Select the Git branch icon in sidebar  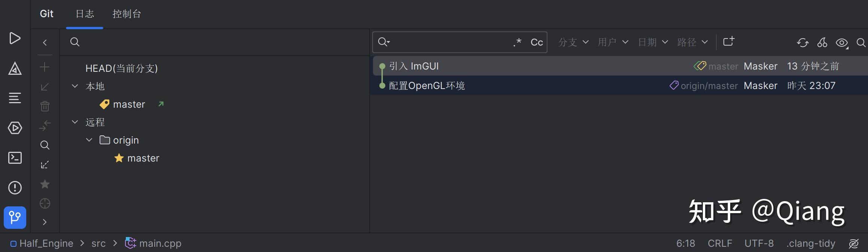pos(15,218)
